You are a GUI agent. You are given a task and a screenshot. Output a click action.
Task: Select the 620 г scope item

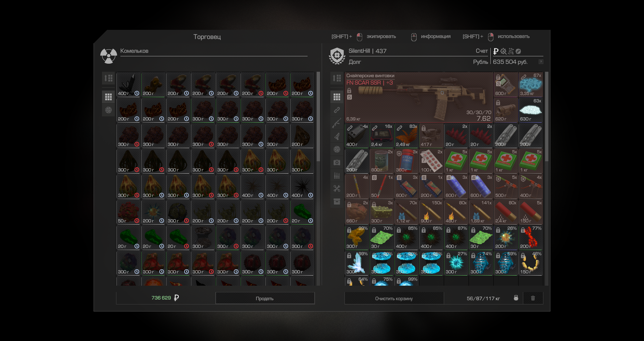(506, 110)
